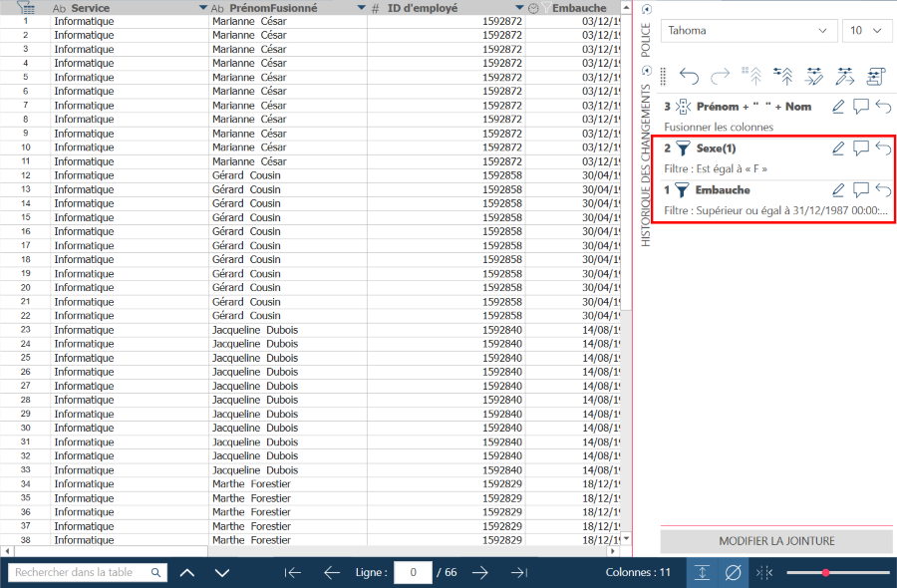This screenshot has height=588, width=897.
Task: Click the undo arrow in change history toolbar
Action: [689, 75]
